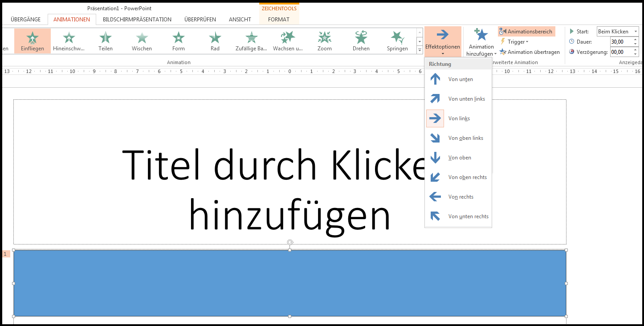Open the ANSICHT tab

click(x=240, y=20)
